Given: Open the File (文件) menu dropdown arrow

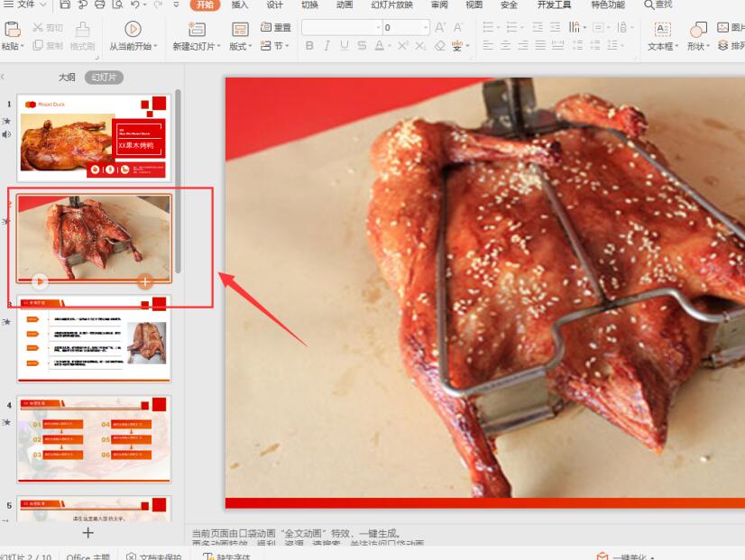Looking at the screenshot, I should tap(42, 5).
